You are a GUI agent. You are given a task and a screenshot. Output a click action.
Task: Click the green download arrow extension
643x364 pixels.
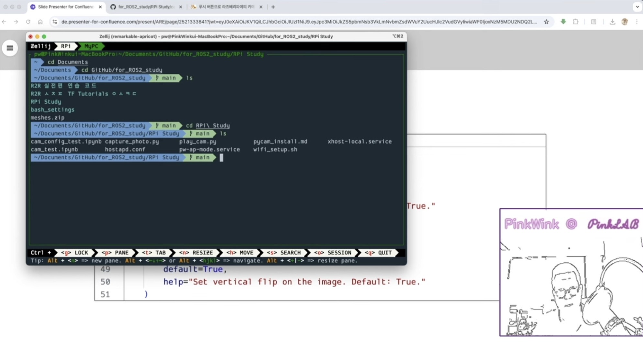(563, 22)
